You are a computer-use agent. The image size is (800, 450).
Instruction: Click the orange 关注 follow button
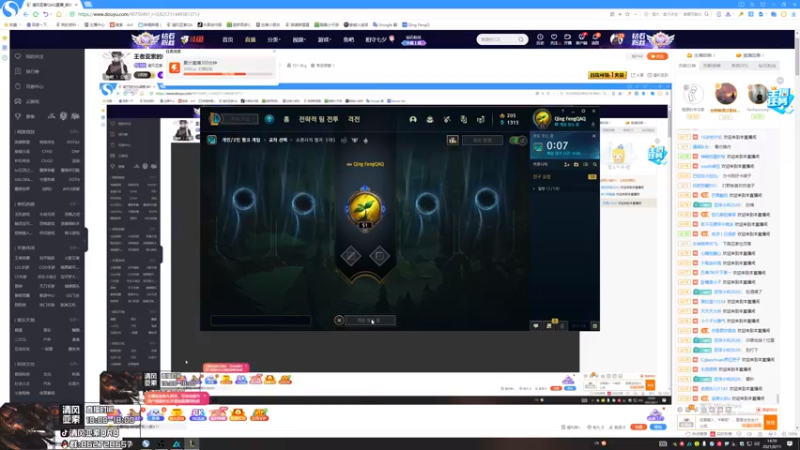(x=657, y=56)
